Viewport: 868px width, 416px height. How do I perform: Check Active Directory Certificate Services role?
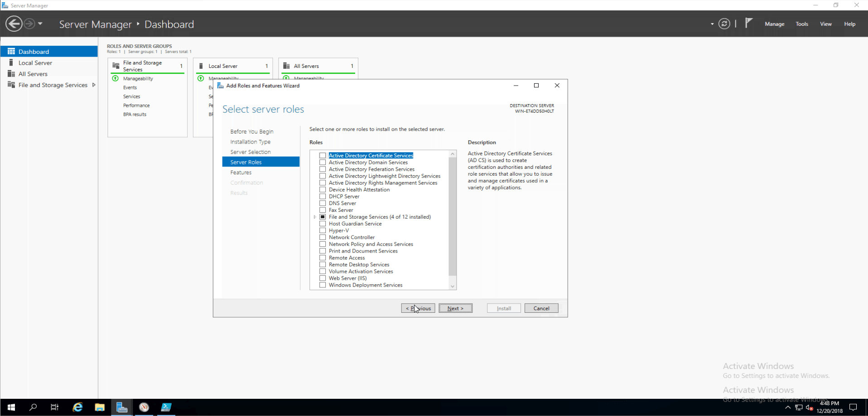(x=323, y=156)
